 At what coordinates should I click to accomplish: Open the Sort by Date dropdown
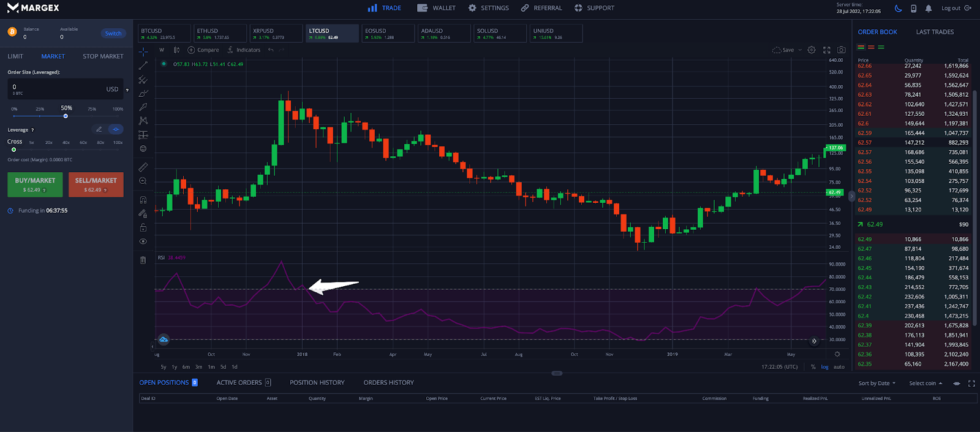[x=877, y=384]
